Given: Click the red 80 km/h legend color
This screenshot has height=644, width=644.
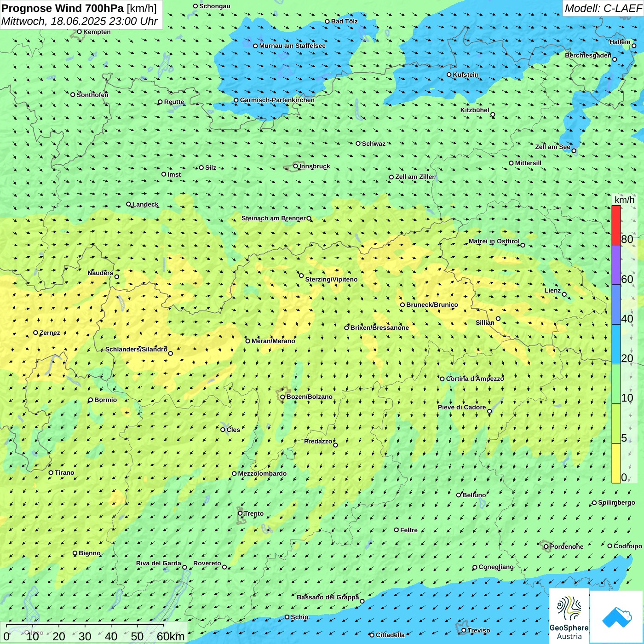Looking at the screenshot, I should (616, 225).
